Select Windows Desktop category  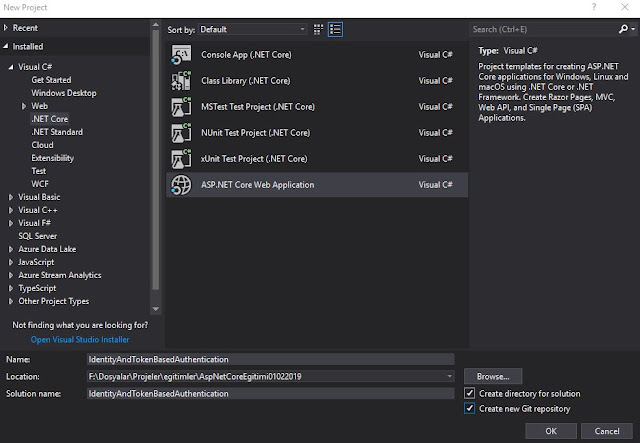pyautogui.click(x=64, y=93)
